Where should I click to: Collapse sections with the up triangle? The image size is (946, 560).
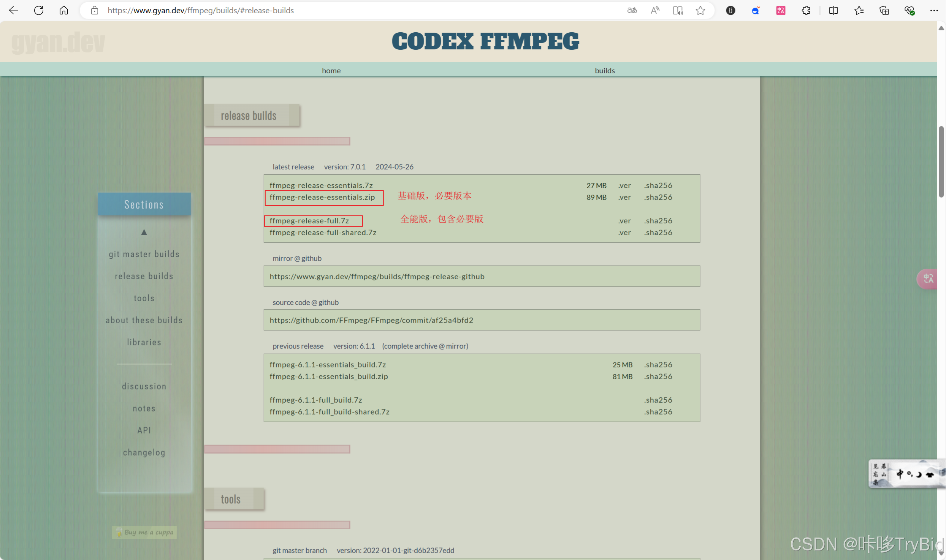click(x=144, y=232)
